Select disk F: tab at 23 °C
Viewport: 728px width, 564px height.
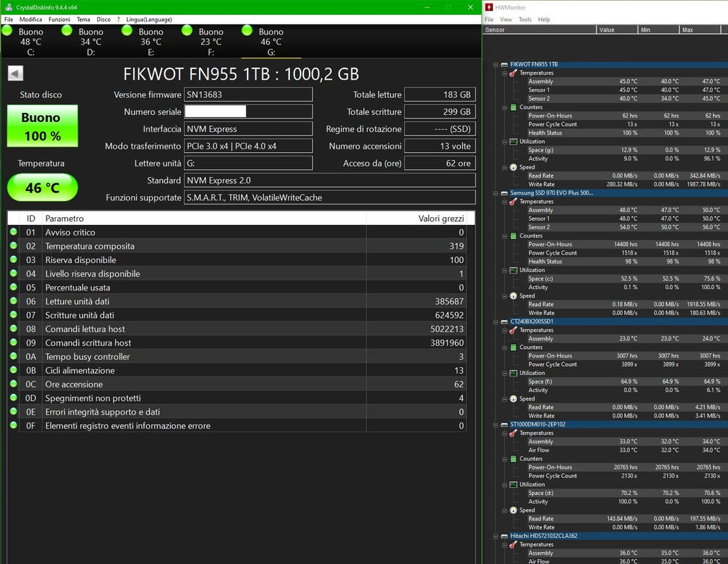[x=211, y=42]
